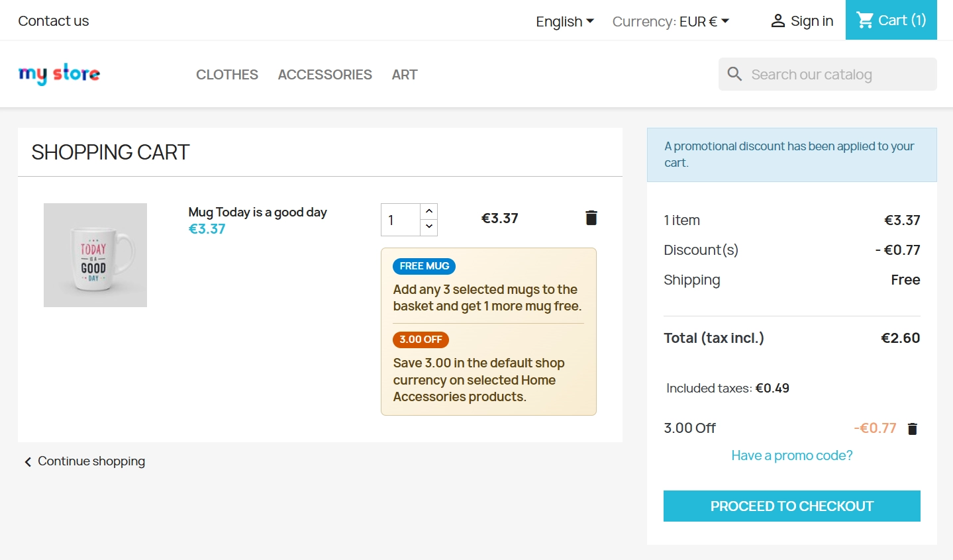Click Contact us
The width and height of the screenshot is (953, 560).
pyautogui.click(x=53, y=21)
